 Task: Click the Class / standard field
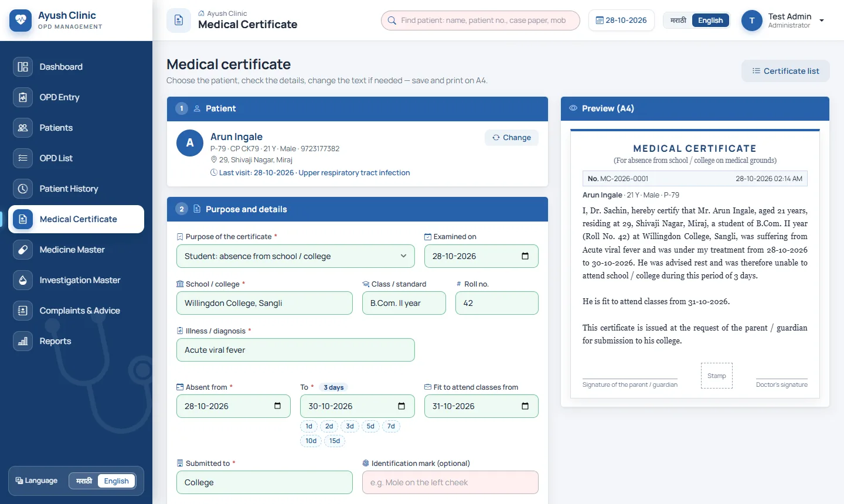(404, 303)
